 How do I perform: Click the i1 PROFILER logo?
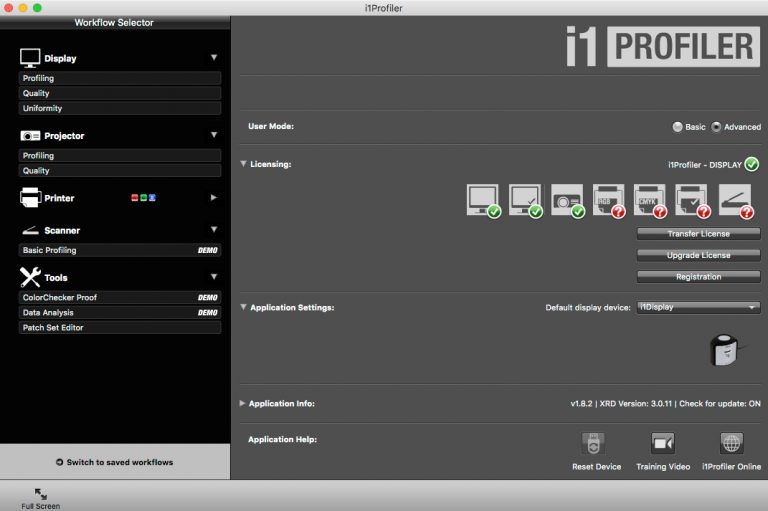click(663, 47)
